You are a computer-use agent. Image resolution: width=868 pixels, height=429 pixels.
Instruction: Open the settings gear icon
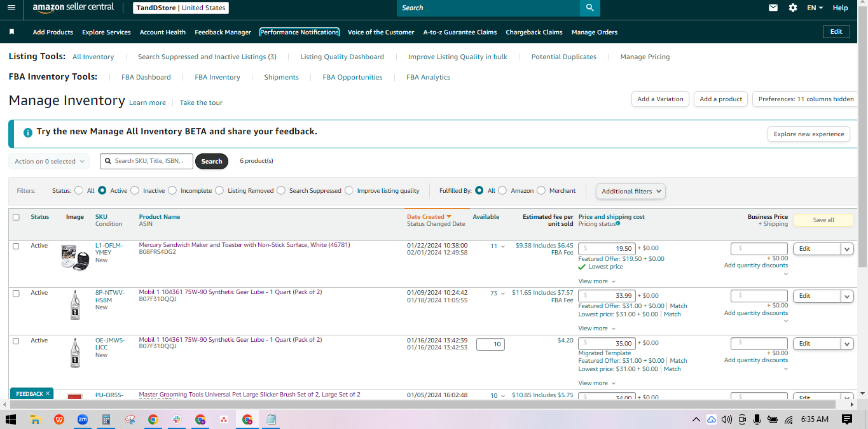(x=792, y=8)
